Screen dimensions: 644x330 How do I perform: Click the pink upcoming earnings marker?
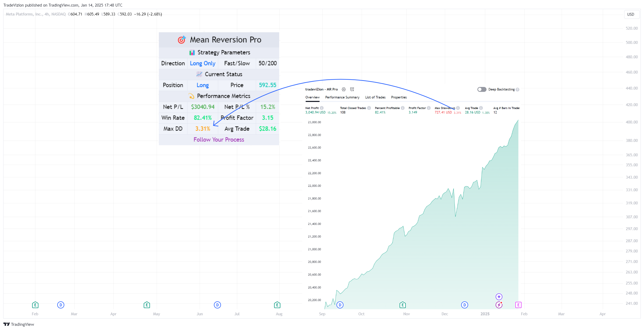(518, 305)
